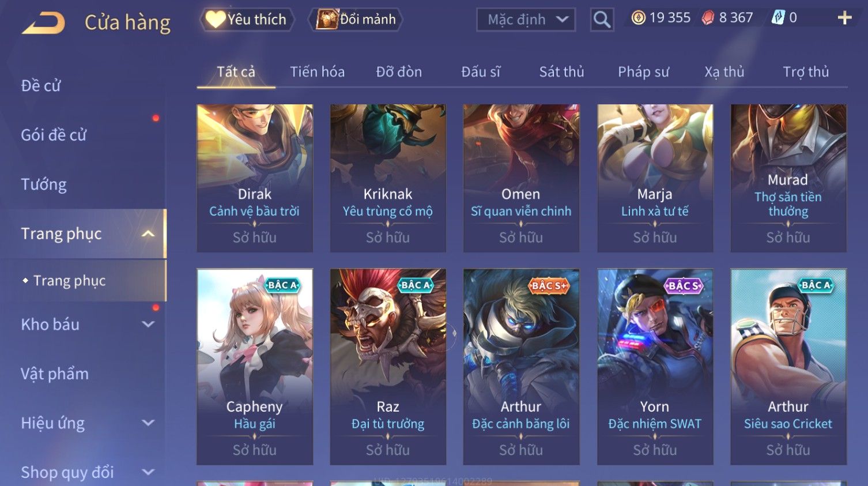Screen dimensions: 868x486
Task: Expand the Kho báu sidebar section
Action: tap(148, 324)
